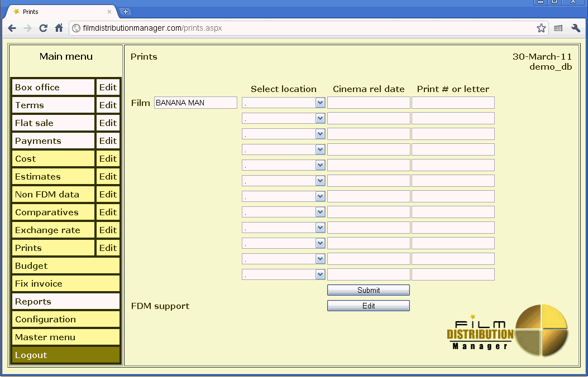Bookmark this page with the star icon

[x=541, y=28]
